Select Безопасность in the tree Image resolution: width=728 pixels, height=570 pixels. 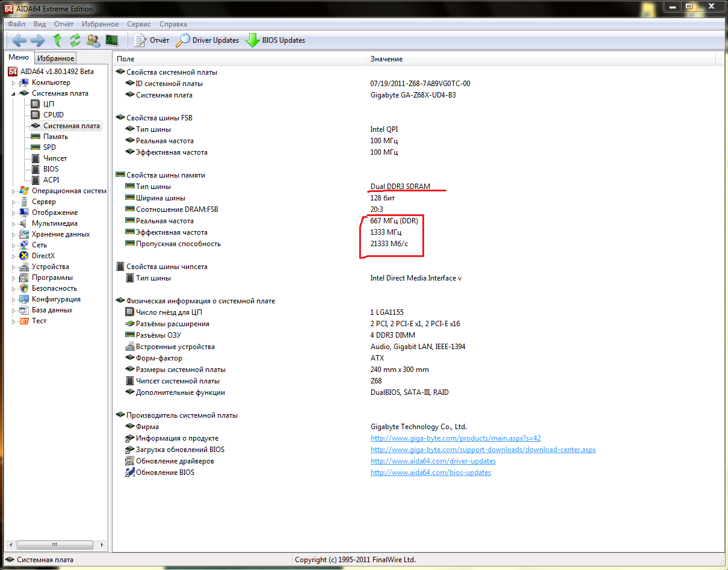click(x=54, y=288)
